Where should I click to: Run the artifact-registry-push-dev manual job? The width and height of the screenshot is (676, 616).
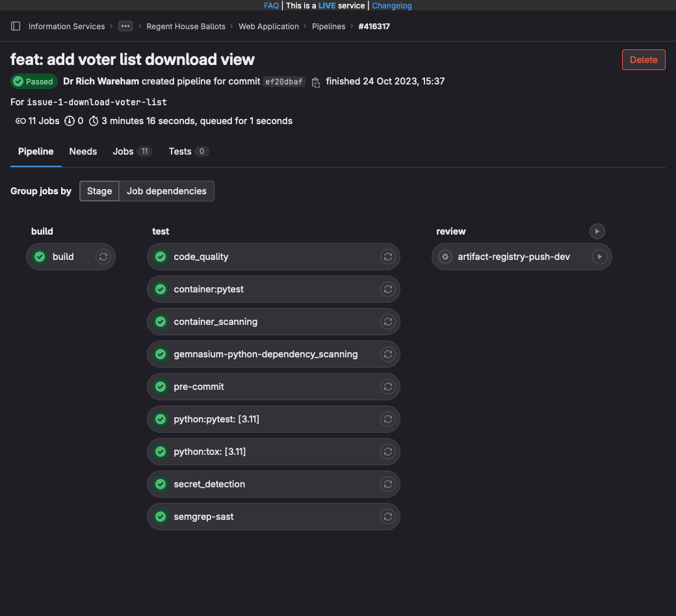click(x=599, y=257)
